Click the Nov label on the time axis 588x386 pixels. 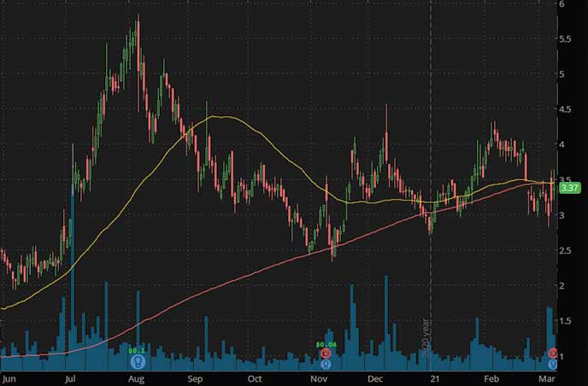point(319,379)
